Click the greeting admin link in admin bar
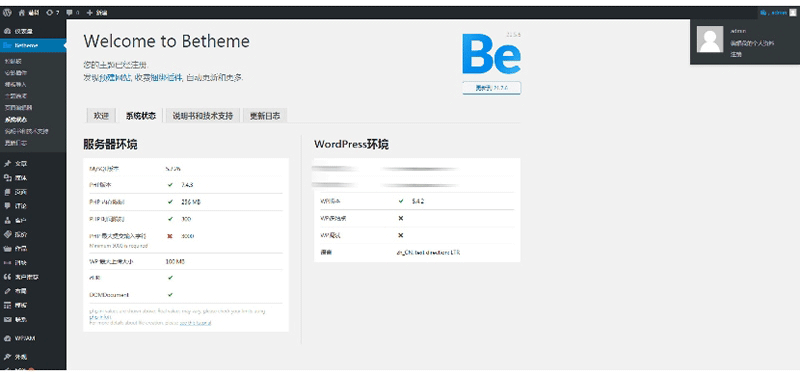The width and height of the screenshot is (800, 374). pyautogui.click(x=773, y=12)
